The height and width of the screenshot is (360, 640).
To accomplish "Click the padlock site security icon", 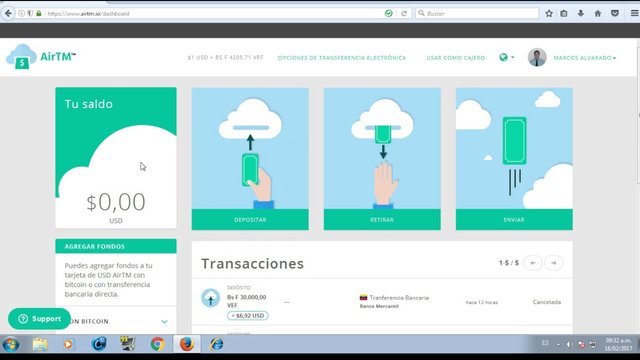I will click(x=39, y=13).
